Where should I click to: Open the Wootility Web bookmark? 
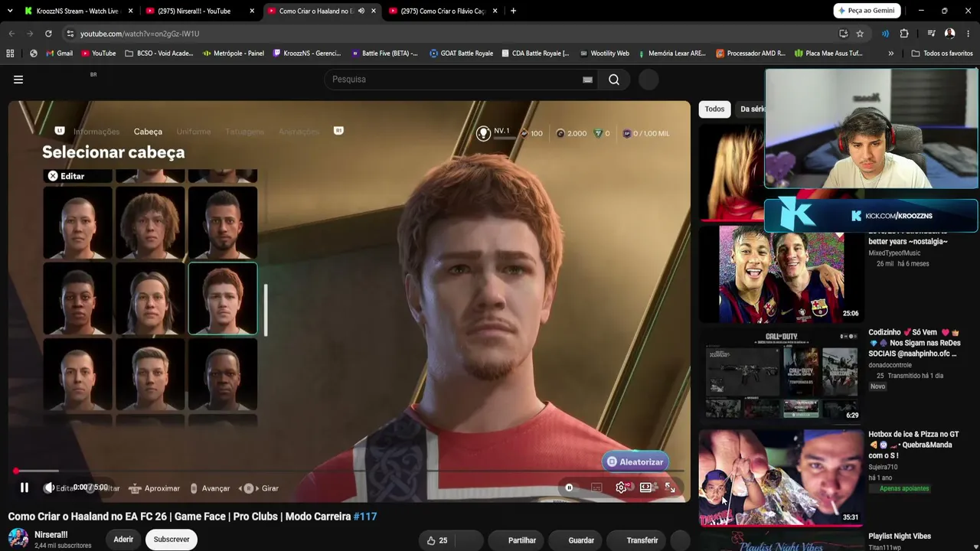(x=604, y=54)
